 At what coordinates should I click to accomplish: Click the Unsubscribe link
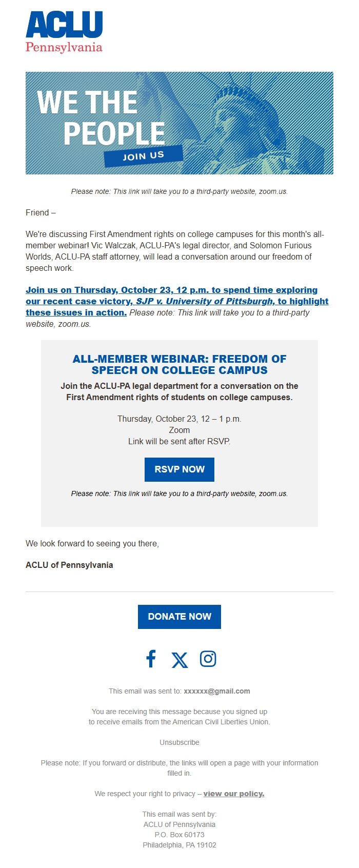click(180, 742)
